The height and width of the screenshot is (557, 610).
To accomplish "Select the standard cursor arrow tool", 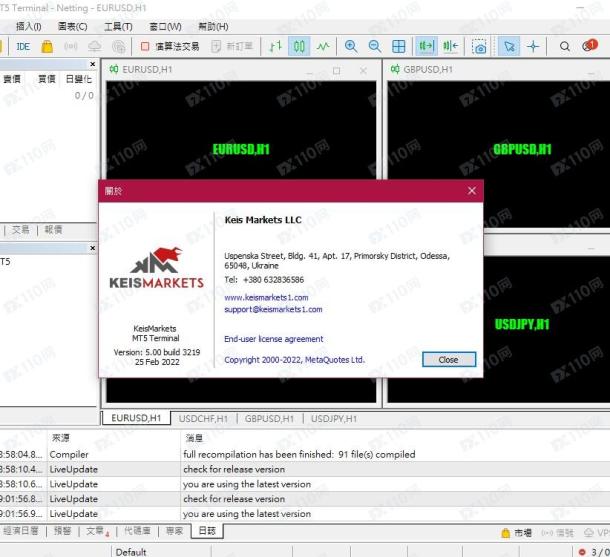I will point(509,47).
